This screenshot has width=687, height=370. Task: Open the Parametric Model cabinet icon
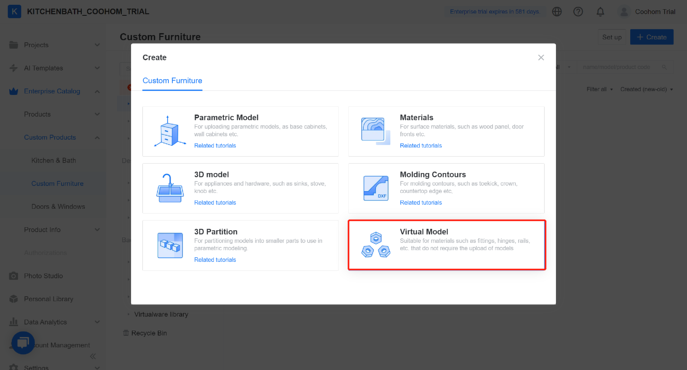click(x=170, y=131)
